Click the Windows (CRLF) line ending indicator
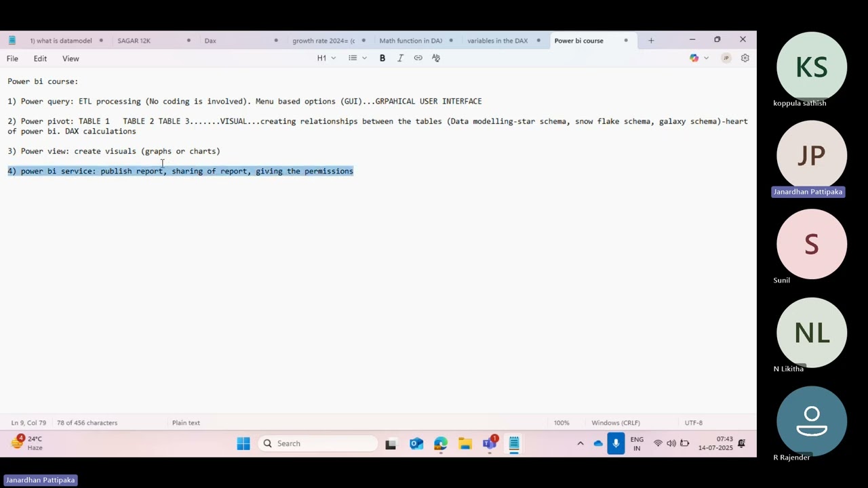The height and width of the screenshot is (488, 868). pos(616,423)
